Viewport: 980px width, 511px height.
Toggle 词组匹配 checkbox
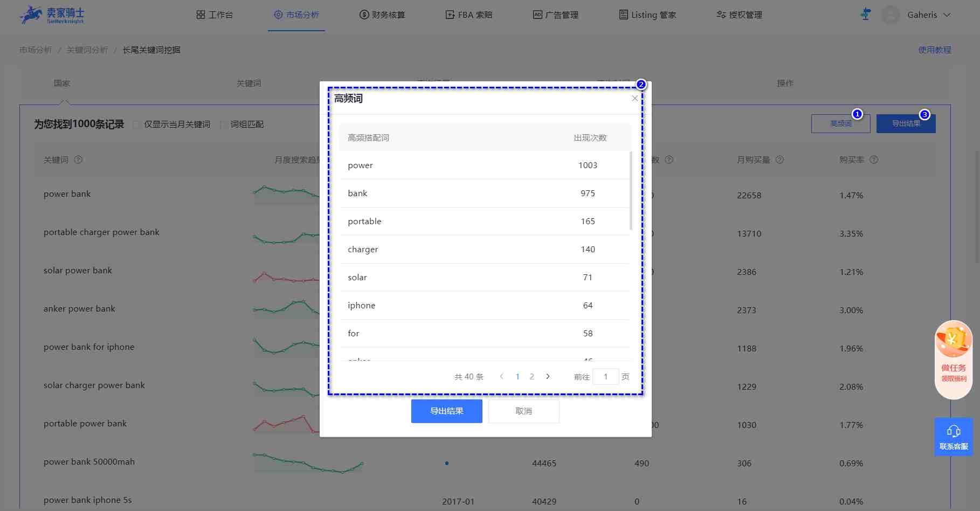point(223,125)
